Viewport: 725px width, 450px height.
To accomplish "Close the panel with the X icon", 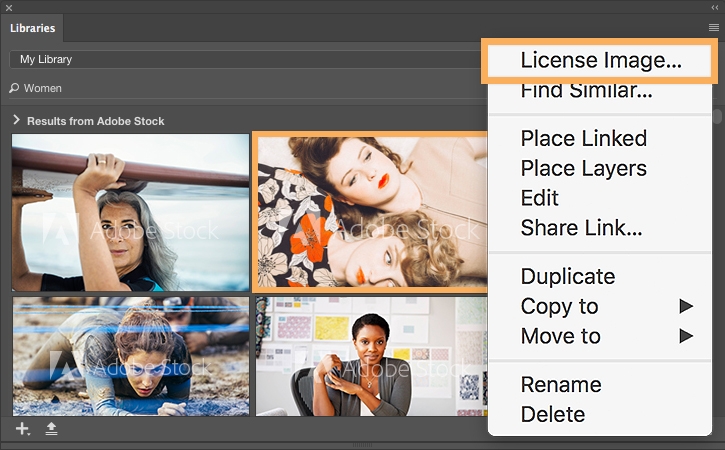I will click(9, 8).
